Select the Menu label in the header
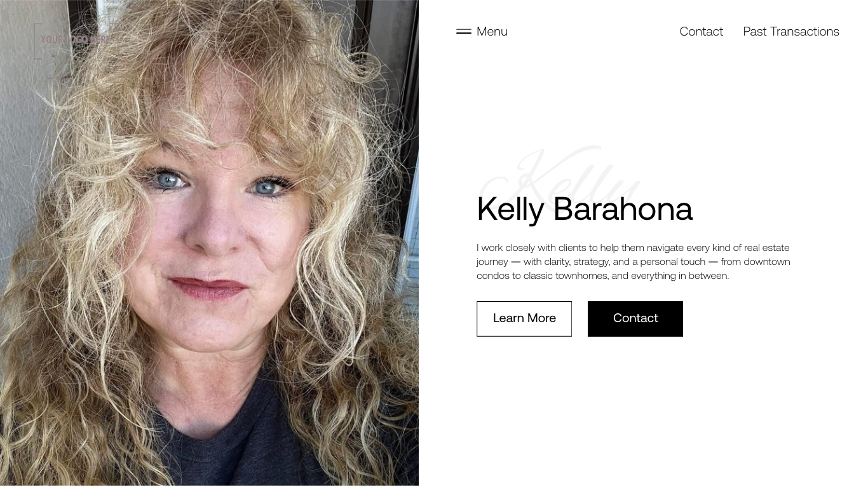This screenshot has width=868, height=488. coord(492,31)
